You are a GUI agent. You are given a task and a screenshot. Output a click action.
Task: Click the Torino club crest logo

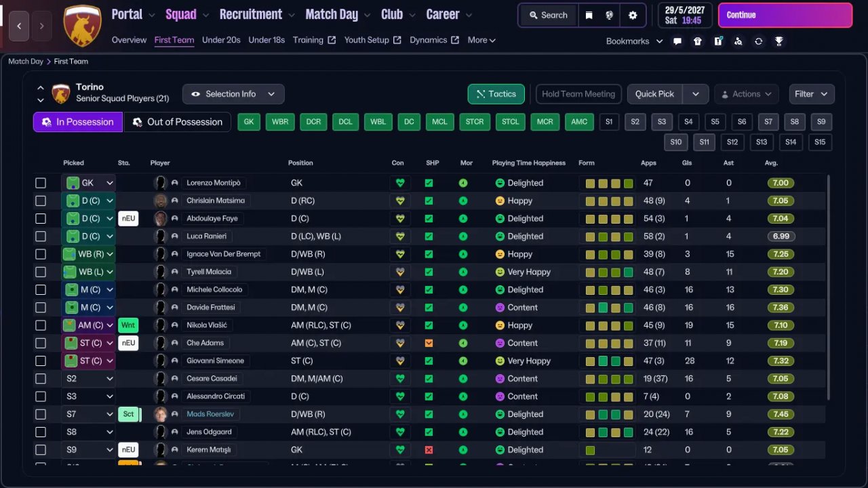point(82,26)
